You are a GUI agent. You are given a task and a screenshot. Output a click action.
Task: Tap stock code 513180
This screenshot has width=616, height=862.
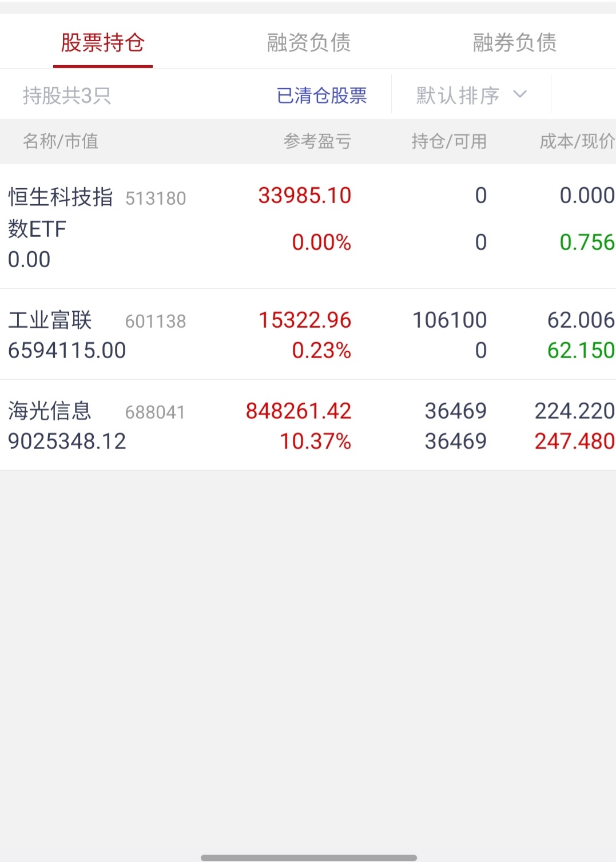(156, 198)
